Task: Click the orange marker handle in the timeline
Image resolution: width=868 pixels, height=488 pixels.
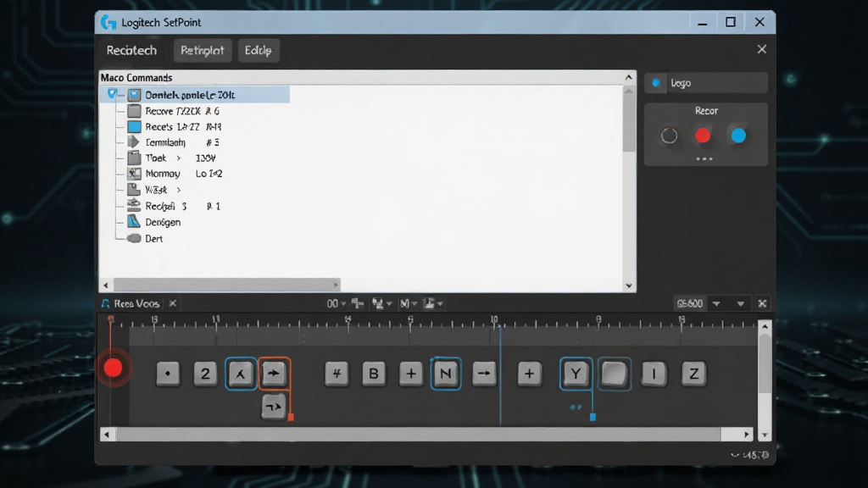Action: pyautogui.click(x=291, y=417)
